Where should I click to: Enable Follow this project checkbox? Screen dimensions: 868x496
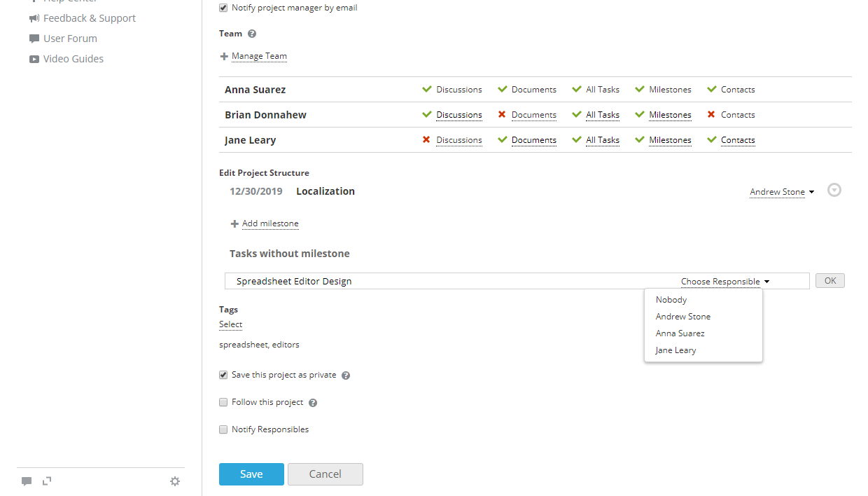pos(223,402)
